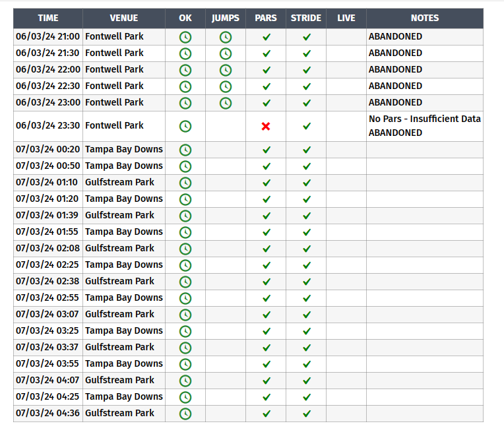The image size is (504, 436).
Task: Click the LIVE column header
Action: pyautogui.click(x=346, y=18)
